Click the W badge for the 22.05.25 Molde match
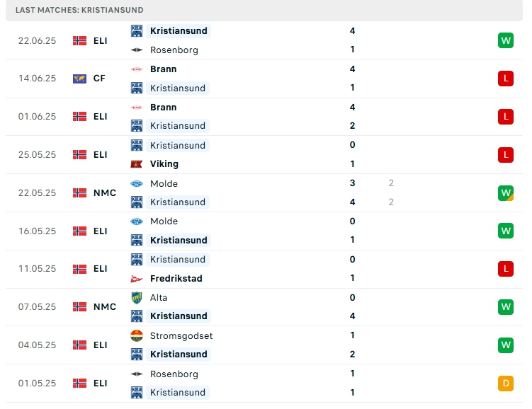The width and height of the screenshot is (532, 409). click(x=505, y=192)
